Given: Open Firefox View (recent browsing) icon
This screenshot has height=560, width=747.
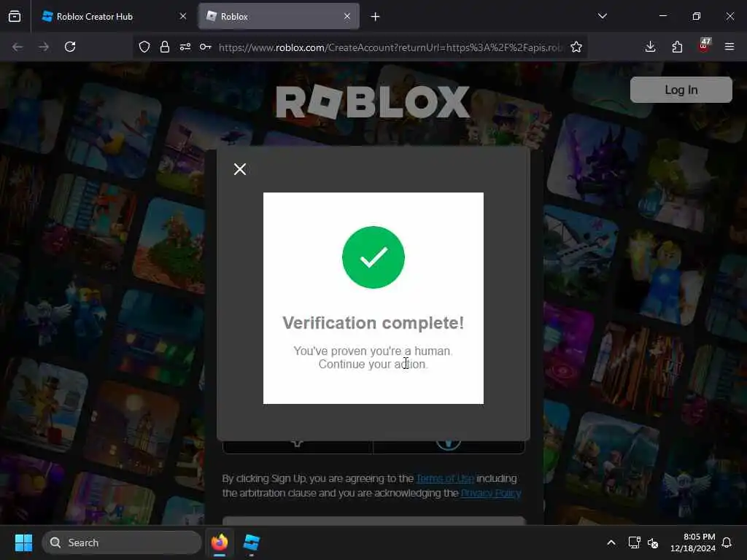Looking at the screenshot, I should (x=15, y=17).
